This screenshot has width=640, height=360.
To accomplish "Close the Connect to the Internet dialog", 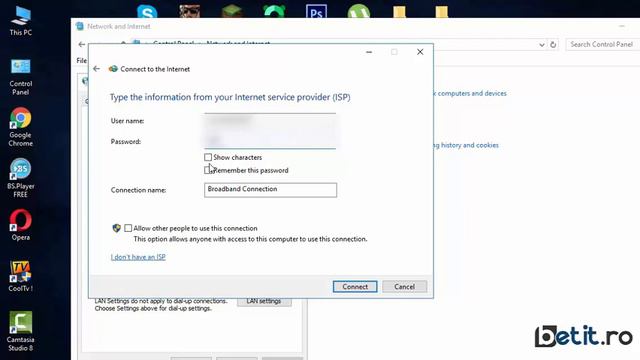I will [420, 52].
